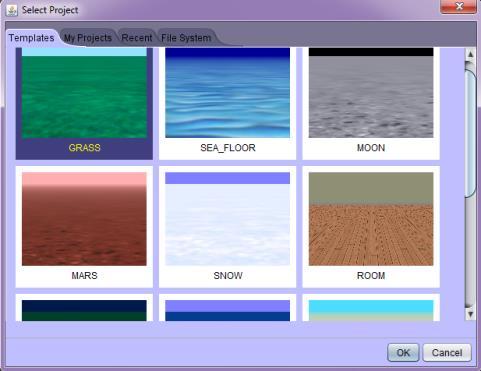
Task: Click the Cancel button
Action: click(x=447, y=353)
